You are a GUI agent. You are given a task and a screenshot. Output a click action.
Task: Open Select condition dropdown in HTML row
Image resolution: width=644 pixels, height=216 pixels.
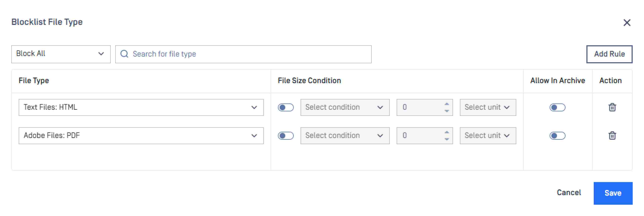(x=345, y=107)
